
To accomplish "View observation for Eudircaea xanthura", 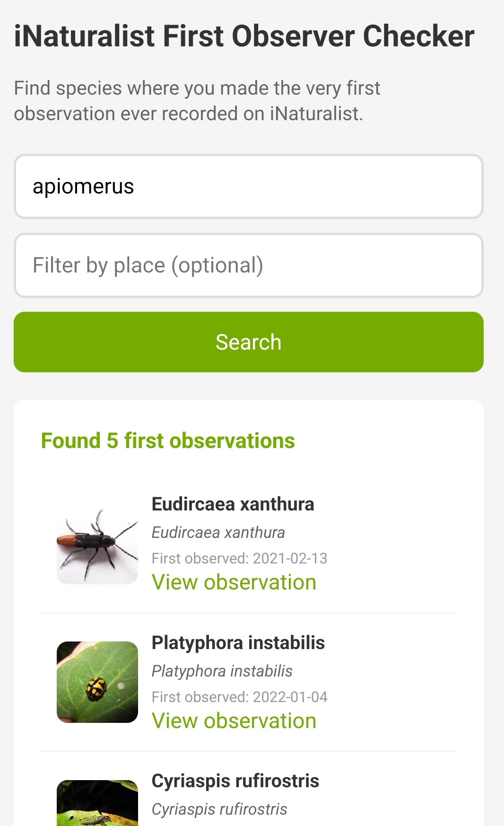I will point(234,582).
